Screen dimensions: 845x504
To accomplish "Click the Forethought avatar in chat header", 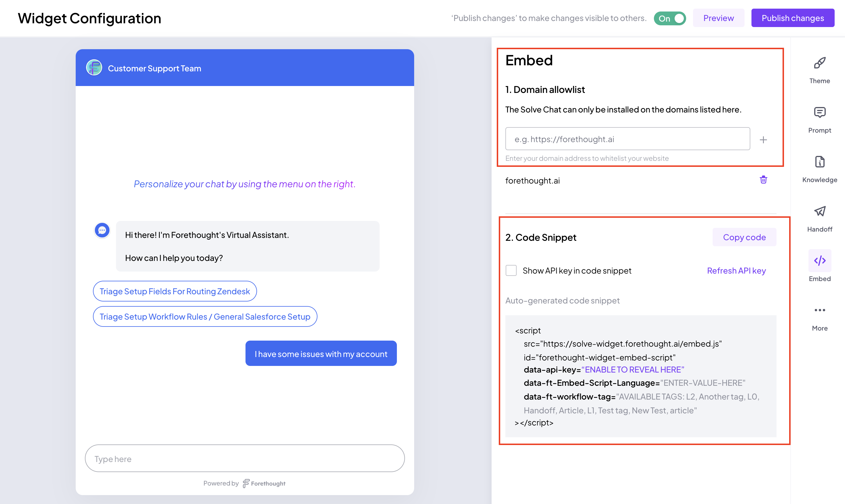I will [x=94, y=68].
